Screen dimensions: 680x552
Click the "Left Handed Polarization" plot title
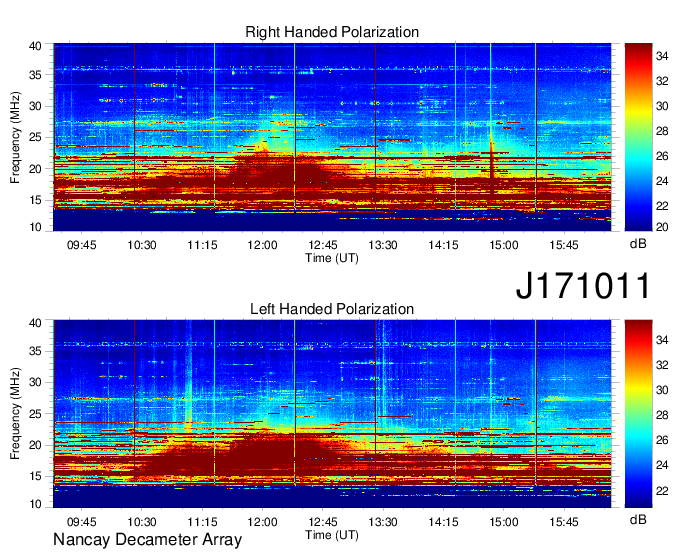click(x=332, y=309)
